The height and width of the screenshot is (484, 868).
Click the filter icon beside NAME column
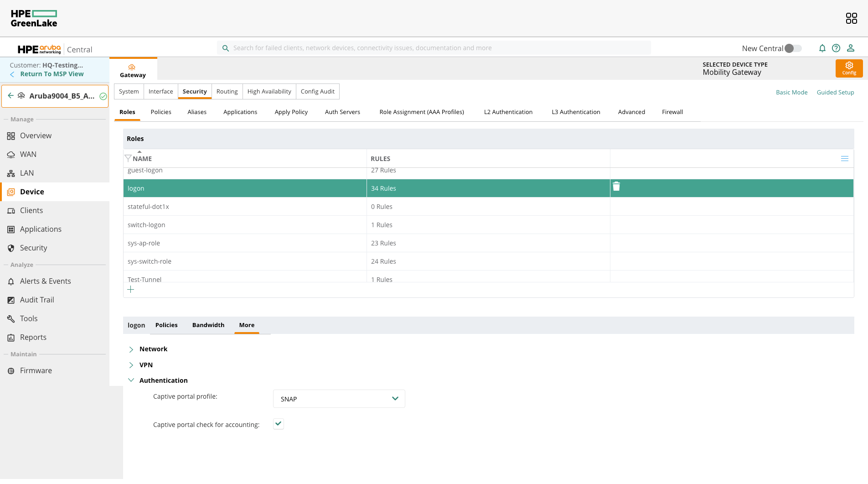(128, 158)
